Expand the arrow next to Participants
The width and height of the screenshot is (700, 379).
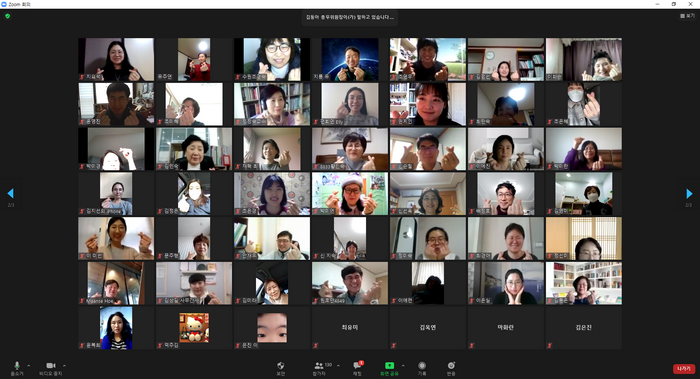[338, 366]
